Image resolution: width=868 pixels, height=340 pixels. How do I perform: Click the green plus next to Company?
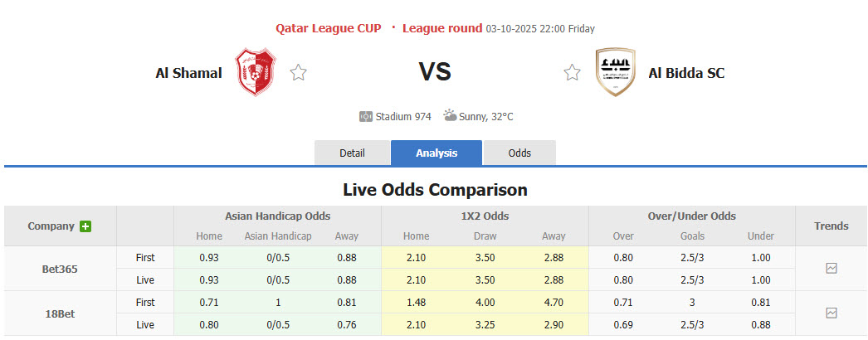(x=85, y=226)
